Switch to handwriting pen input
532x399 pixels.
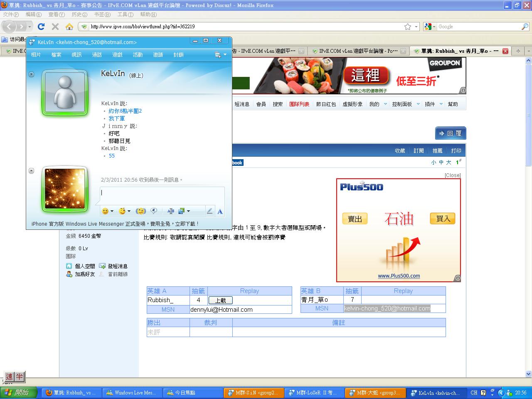(x=209, y=211)
